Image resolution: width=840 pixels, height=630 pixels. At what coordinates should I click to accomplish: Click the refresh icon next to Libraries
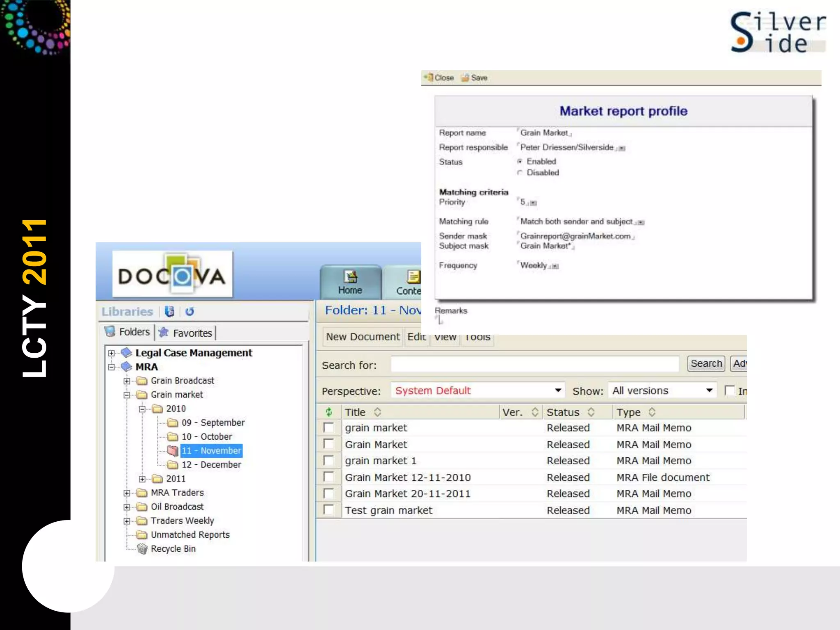coord(189,312)
